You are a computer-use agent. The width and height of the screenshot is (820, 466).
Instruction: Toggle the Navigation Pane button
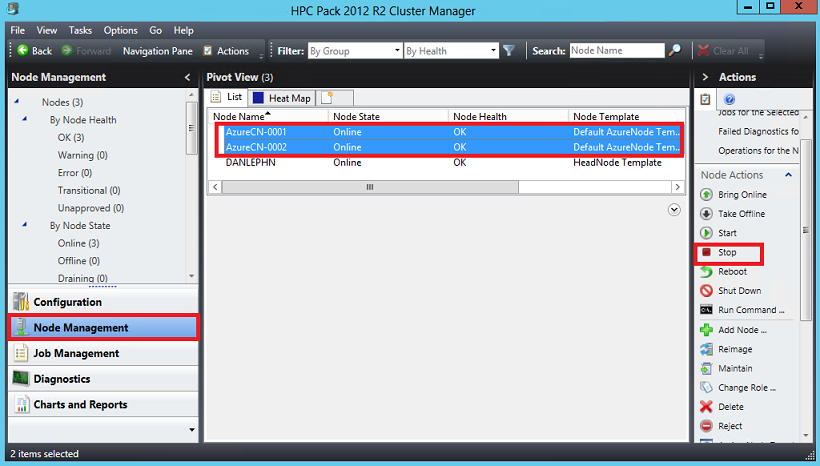[x=157, y=51]
